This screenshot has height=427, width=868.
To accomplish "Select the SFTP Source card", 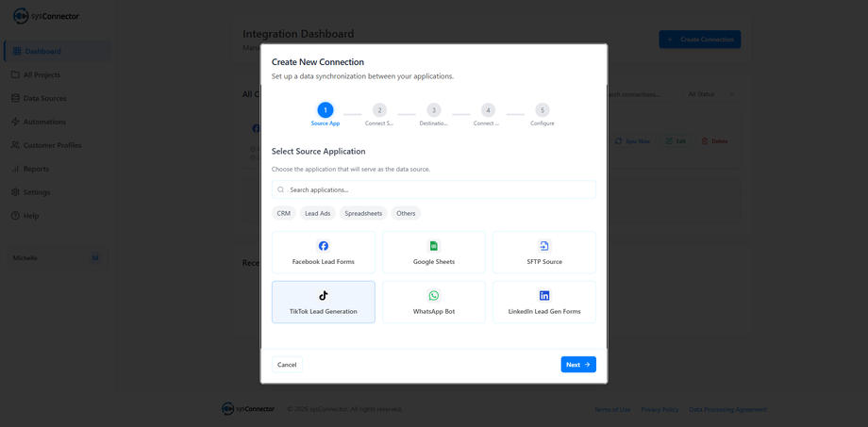I will [544, 253].
